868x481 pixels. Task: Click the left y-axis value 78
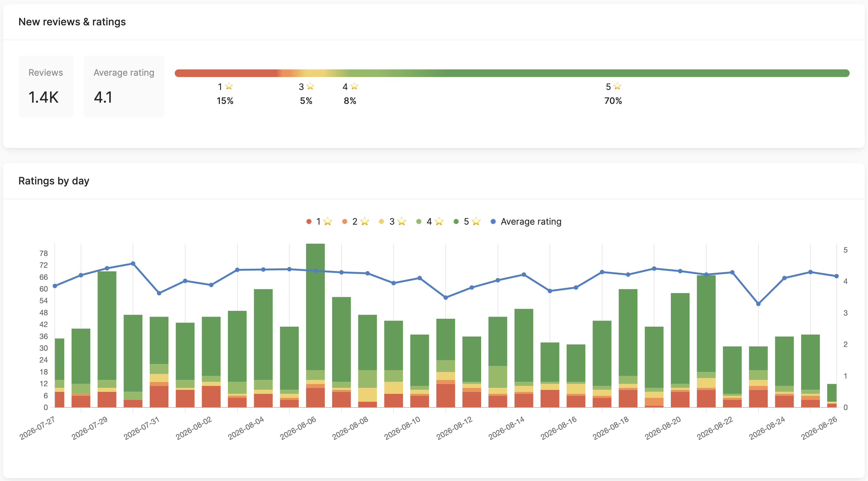pos(44,253)
